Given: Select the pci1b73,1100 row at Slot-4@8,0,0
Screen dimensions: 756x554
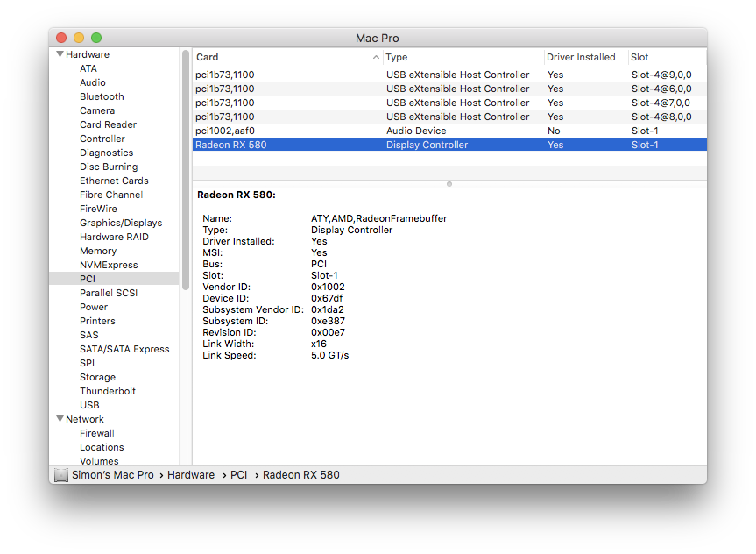Looking at the screenshot, I should [449, 117].
